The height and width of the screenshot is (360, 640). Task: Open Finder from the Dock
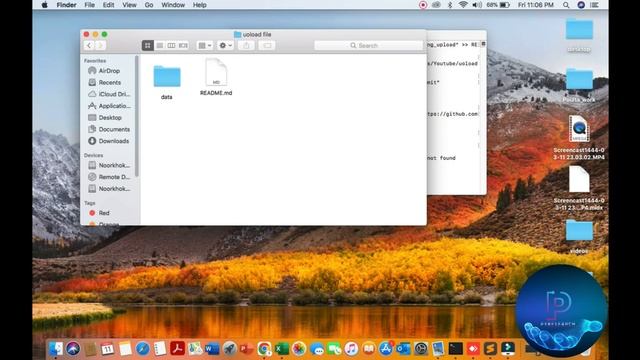[x=56, y=349]
